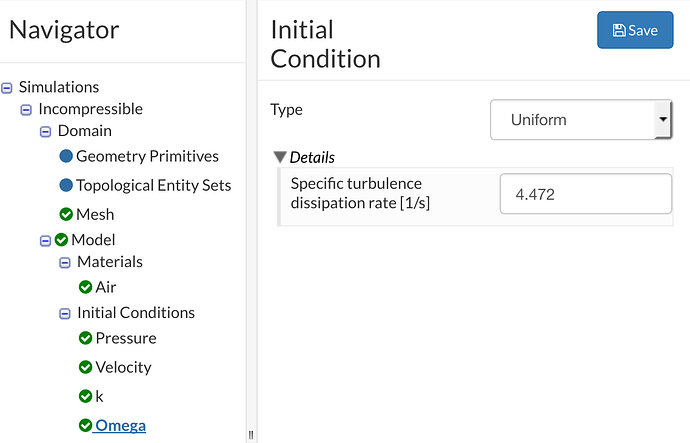The width and height of the screenshot is (690, 443).
Task: Open the Omega initial condition link
Action: tap(120, 425)
